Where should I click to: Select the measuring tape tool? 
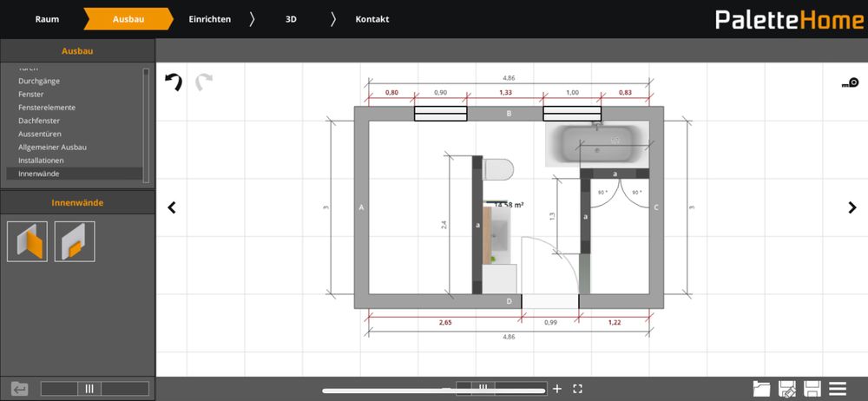point(849,84)
